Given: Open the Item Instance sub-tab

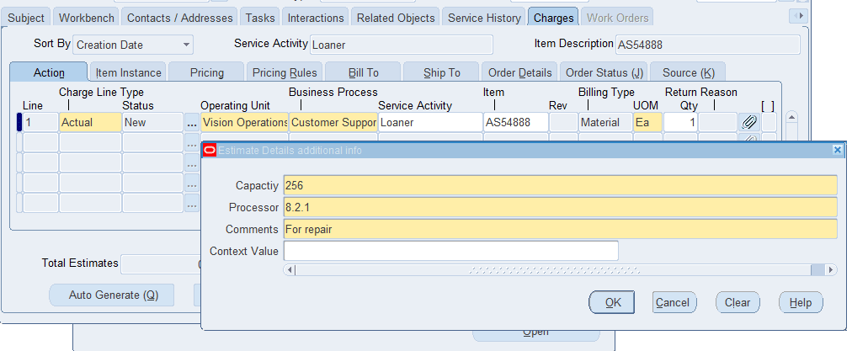Looking at the screenshot, I should point(129,72).
